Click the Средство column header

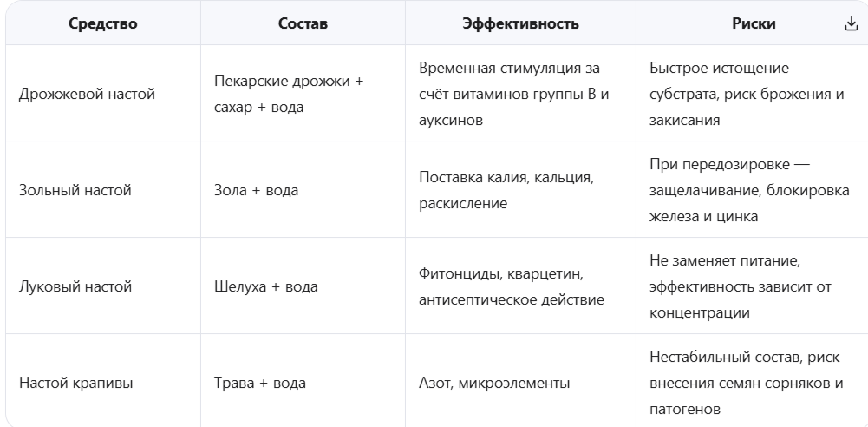pos(103,23)
